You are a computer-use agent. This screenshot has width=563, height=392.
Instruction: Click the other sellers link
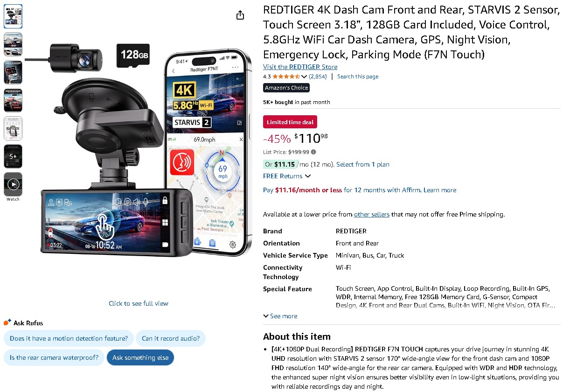coord(372,214)
